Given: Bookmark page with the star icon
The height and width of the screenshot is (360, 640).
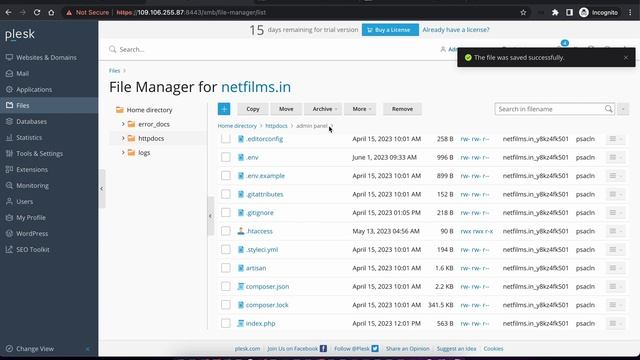Looking at the screenshot, I should 523,12.
